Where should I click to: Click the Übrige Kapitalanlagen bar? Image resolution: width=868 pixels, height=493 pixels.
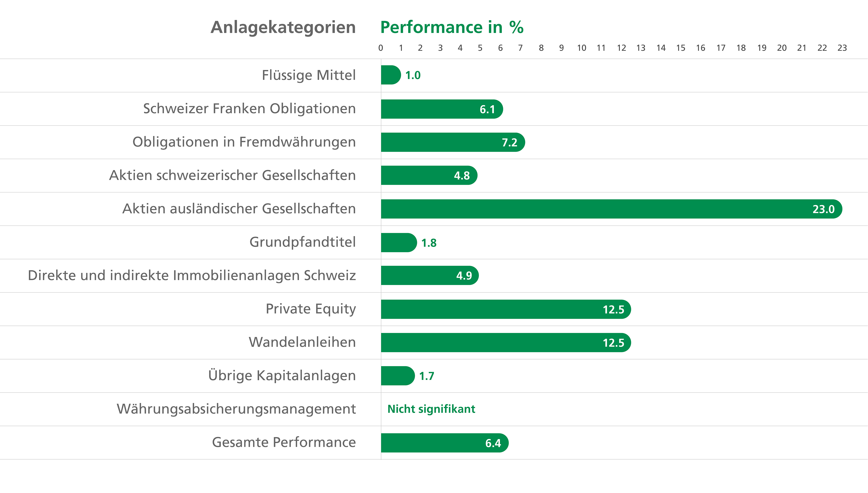click(398, 376)
